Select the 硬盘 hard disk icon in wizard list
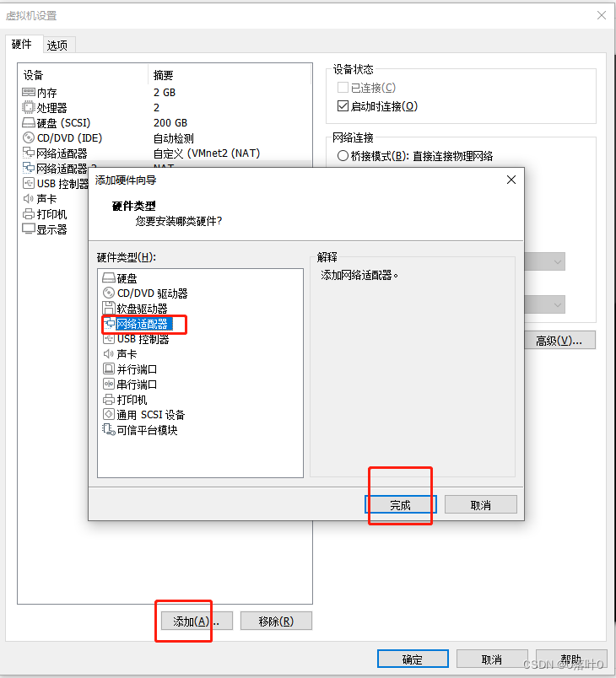This screenshot has height=678, width=616. pyautogui.click(x=109, y=277)
